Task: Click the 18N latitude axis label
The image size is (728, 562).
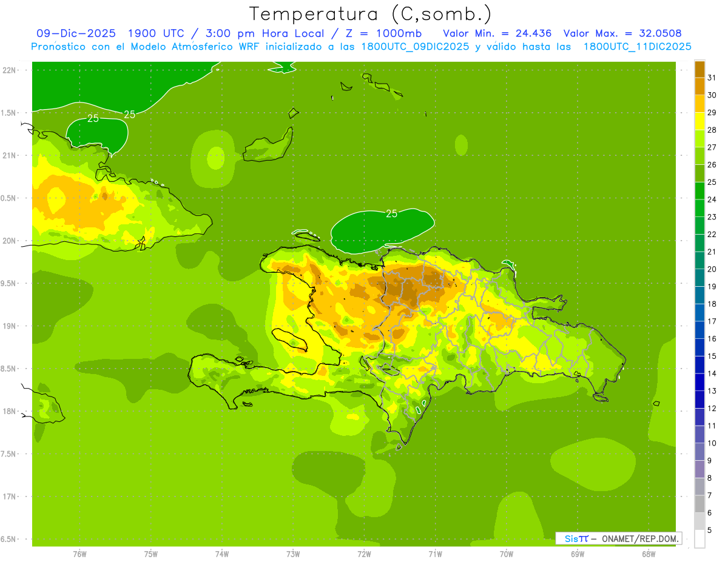Action: click(x=10, y=411)
